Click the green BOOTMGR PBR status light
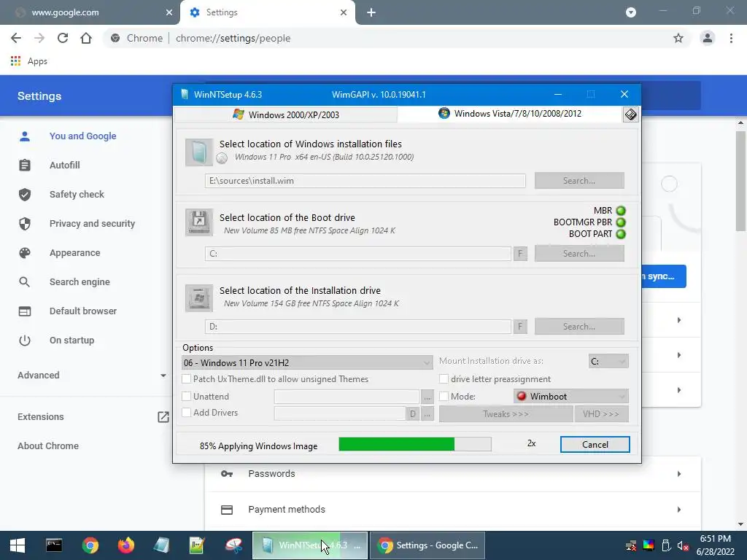747x560 pixels. 620,222
